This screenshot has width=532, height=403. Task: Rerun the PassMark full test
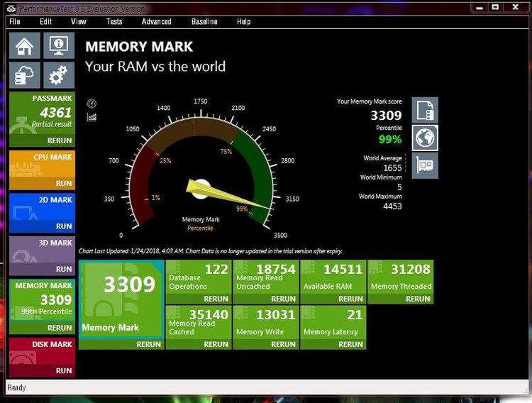pyautogui.click(x=60, y=140)
